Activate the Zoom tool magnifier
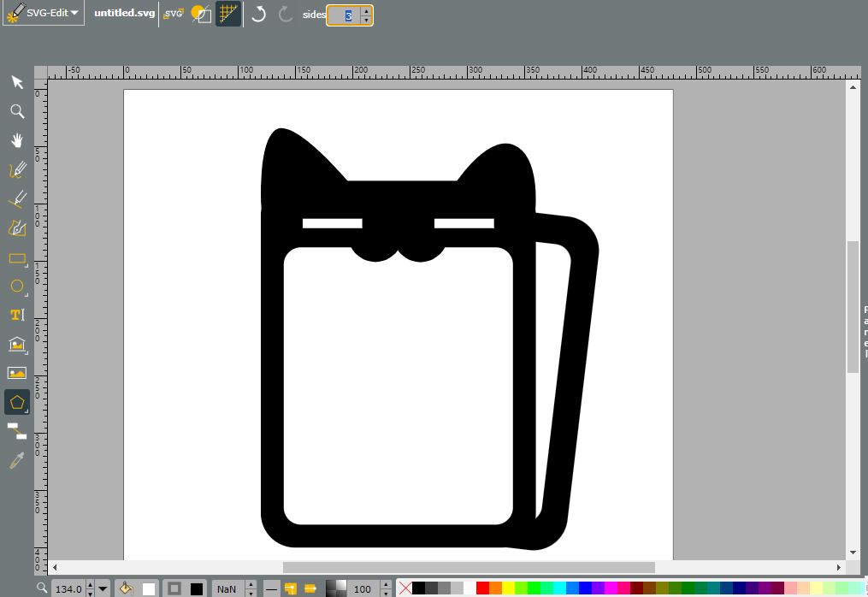This screenshot has width=868, height=597. point(17,111)
